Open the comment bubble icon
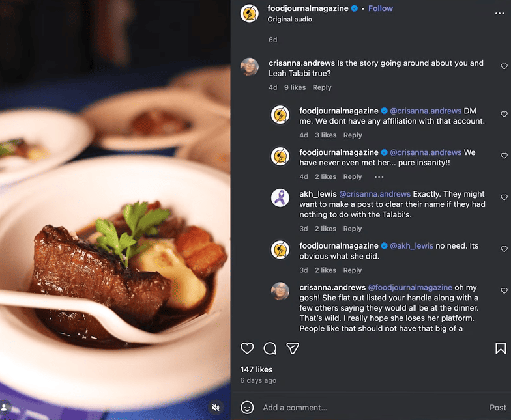The height and width of the screenshot is (420, 511). [x=270, y=348]
